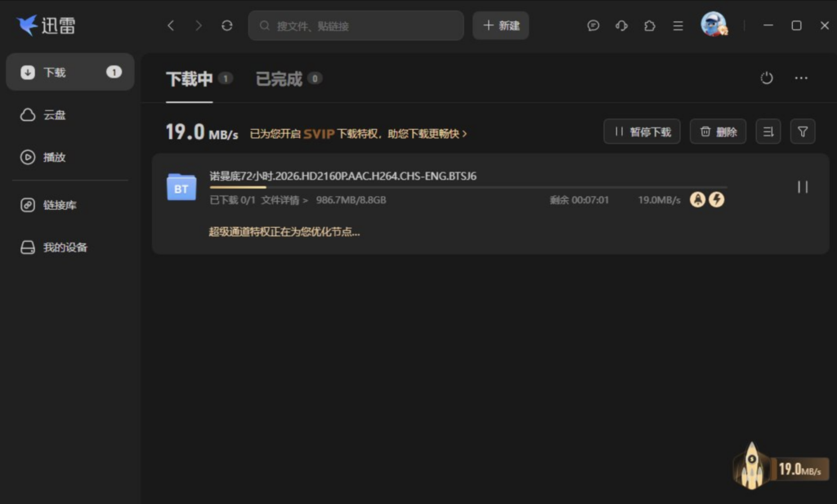The height and width of the screenshot is (504, 837).
Task: Open the customer service headset icon
Action: click(x=621, y=25)
